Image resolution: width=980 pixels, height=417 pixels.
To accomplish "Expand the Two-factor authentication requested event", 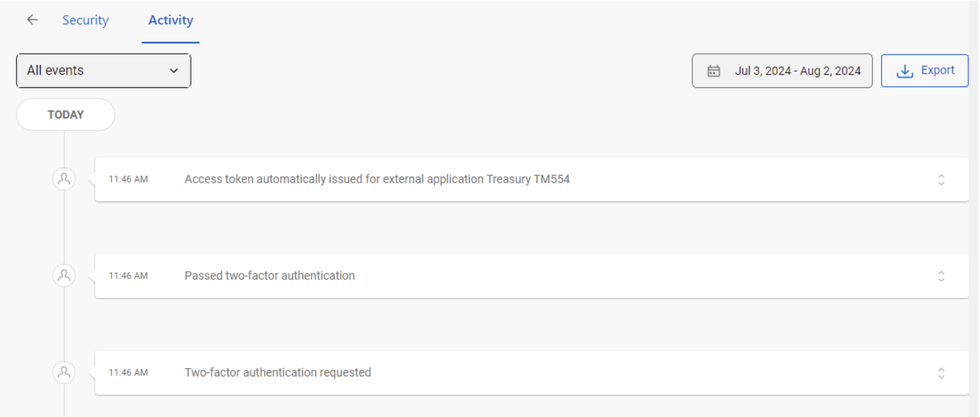I will (941, 373).
